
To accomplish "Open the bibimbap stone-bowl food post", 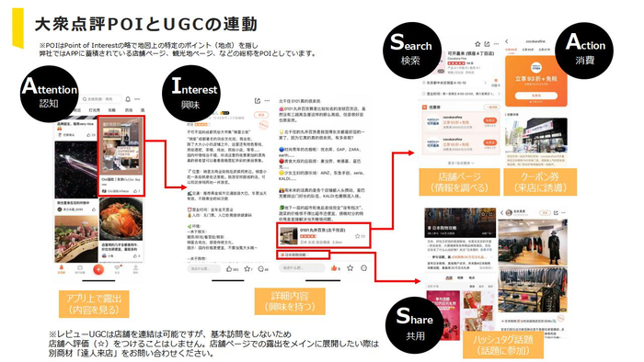I will pos(121,220).
